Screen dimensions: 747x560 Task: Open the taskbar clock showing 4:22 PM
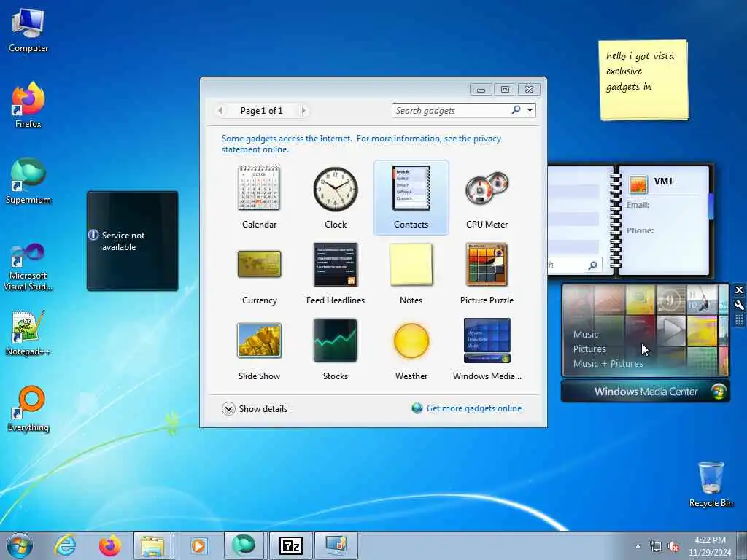click(710, 546)
